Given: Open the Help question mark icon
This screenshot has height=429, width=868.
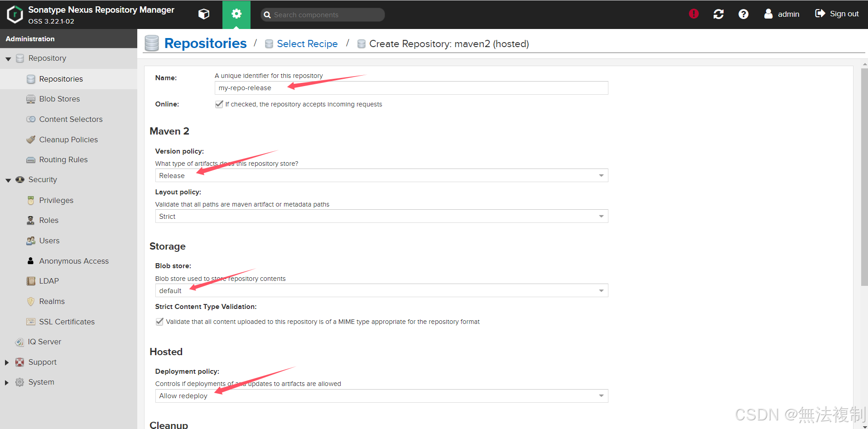Looking at the screenshot, I should click(743, 14).
